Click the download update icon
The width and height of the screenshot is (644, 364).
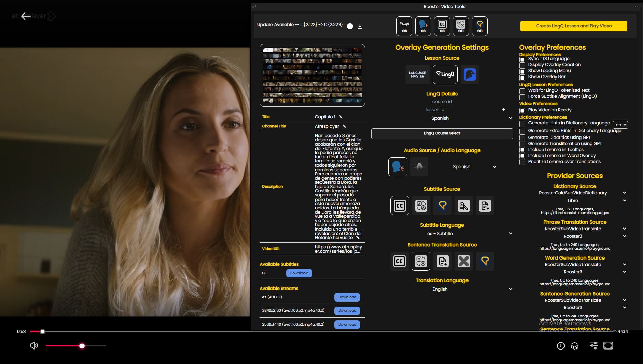pos(360,26)
